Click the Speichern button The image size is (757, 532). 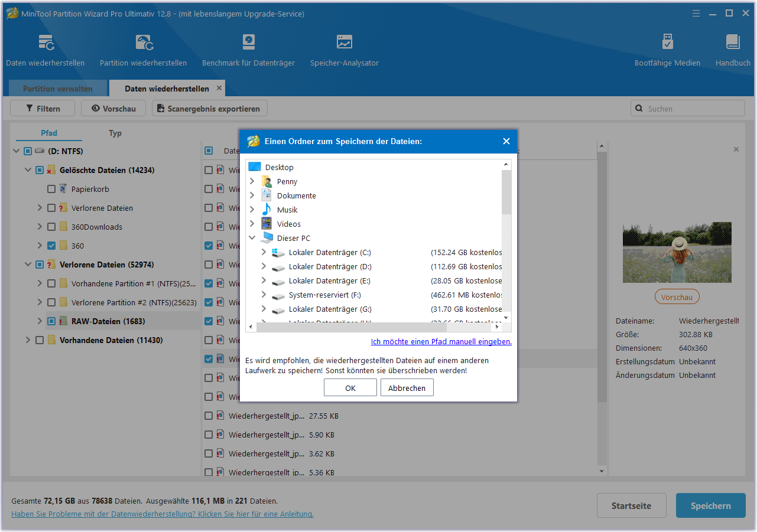click(711, 505)
